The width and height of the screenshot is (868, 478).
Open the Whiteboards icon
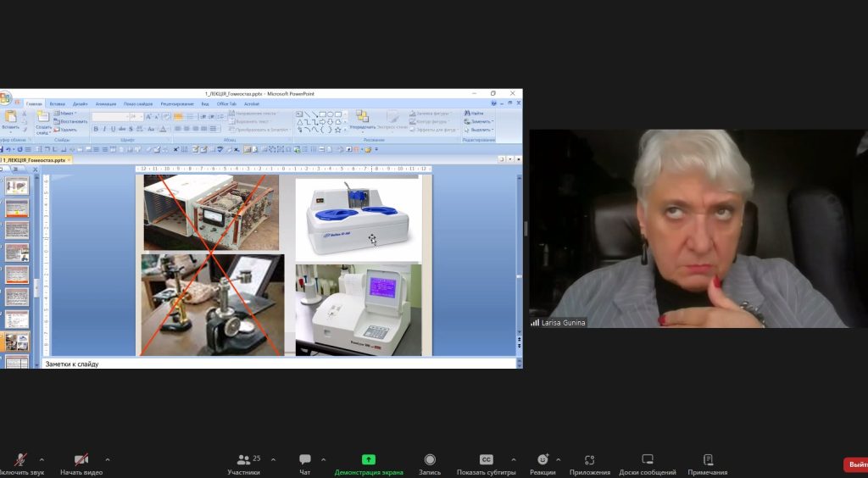648,460
